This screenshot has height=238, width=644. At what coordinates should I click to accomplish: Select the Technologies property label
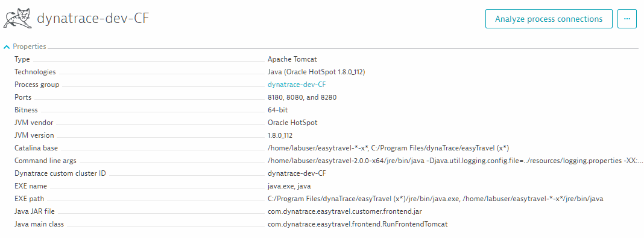[35, 72]
